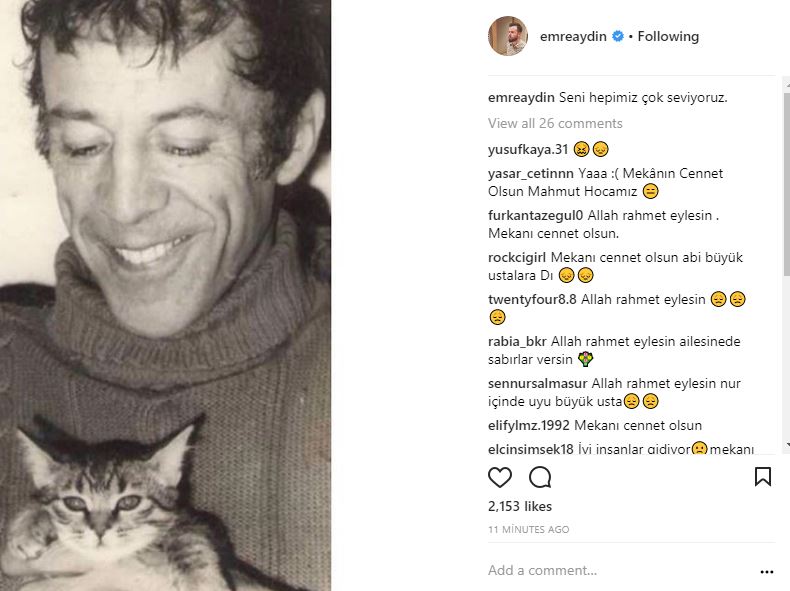Open emreaydin's profile picture avatar

(x=507, y=36)
